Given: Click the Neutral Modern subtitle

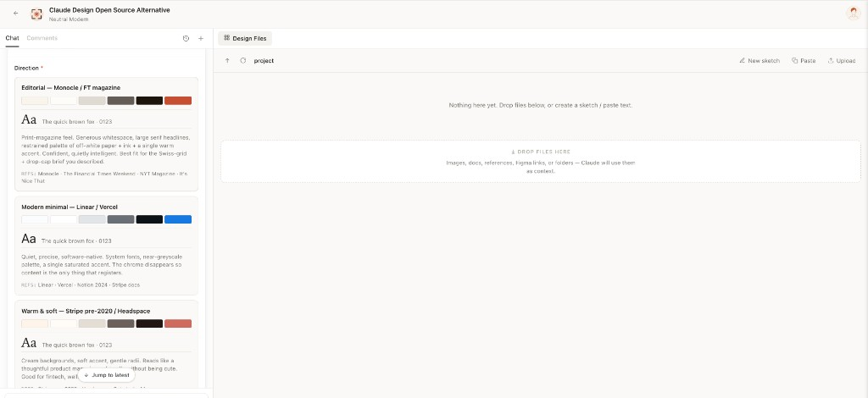Looking at the screenshot, I should click(x=69, y=19).
